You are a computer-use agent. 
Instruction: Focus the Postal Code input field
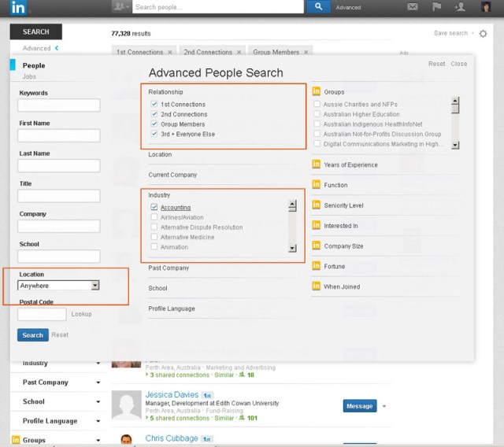click(42, 314)
